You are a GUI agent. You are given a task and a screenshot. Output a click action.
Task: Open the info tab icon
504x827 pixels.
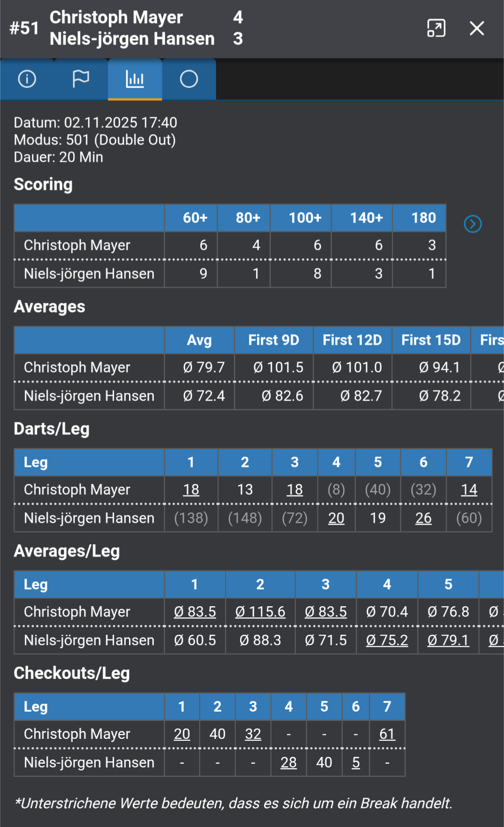click(27, 79)
